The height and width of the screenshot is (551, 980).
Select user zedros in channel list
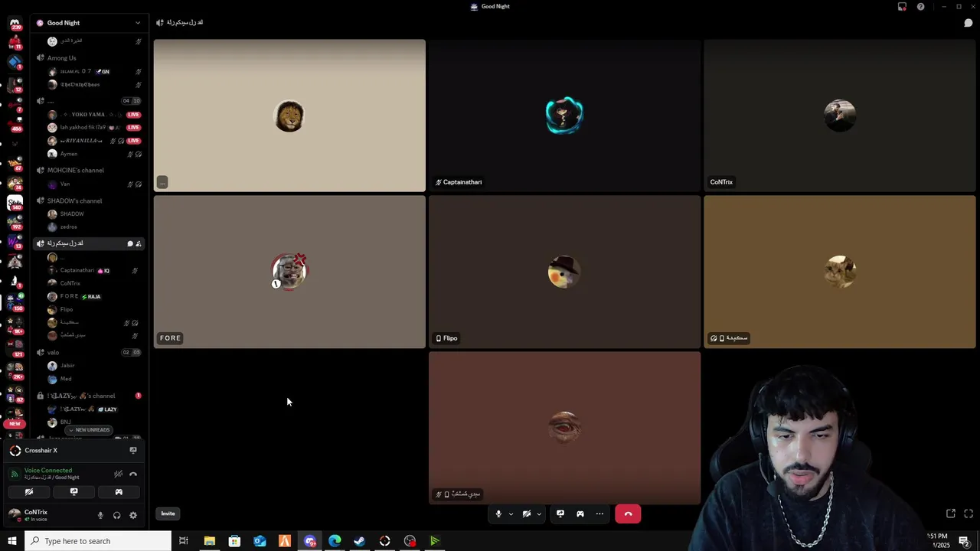point(69,227)
